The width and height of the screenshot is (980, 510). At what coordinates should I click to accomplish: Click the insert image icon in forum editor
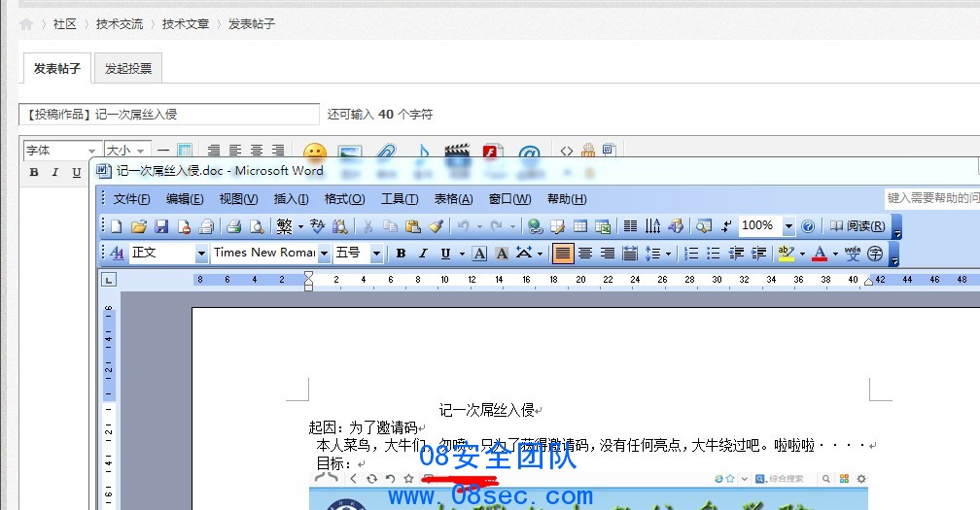(350, 153)
